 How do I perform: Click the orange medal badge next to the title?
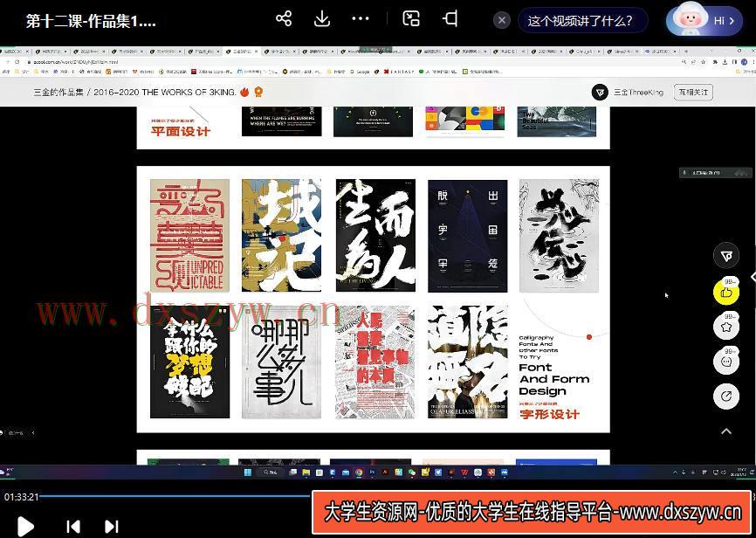(x=259, y=92)
